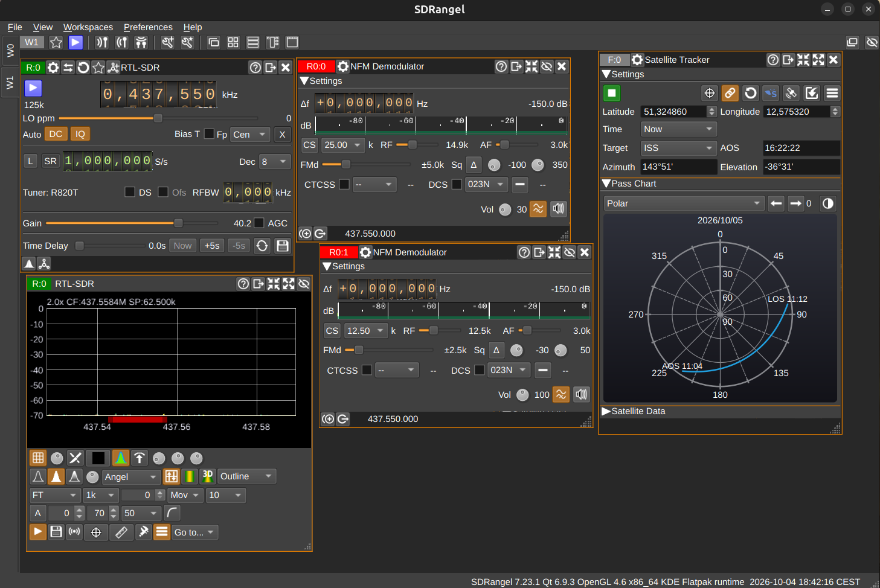Open the Dec decimation dropdown showing 8
Image resolution: width=880 pixels, height=588 pixels.
pos(274,162)
